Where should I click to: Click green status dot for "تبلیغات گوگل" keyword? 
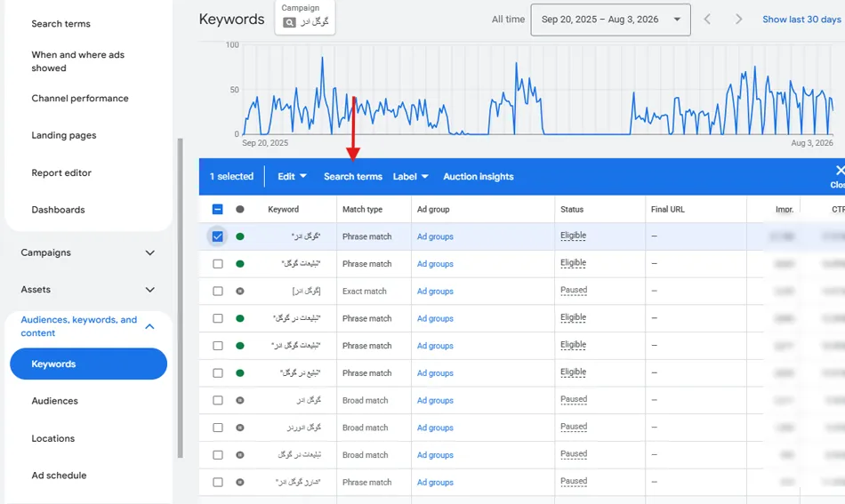coord(240,264)
